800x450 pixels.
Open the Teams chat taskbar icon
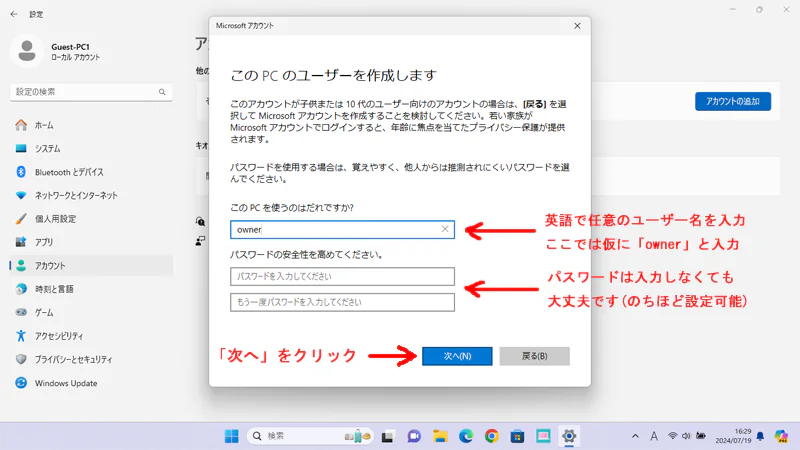414,436
